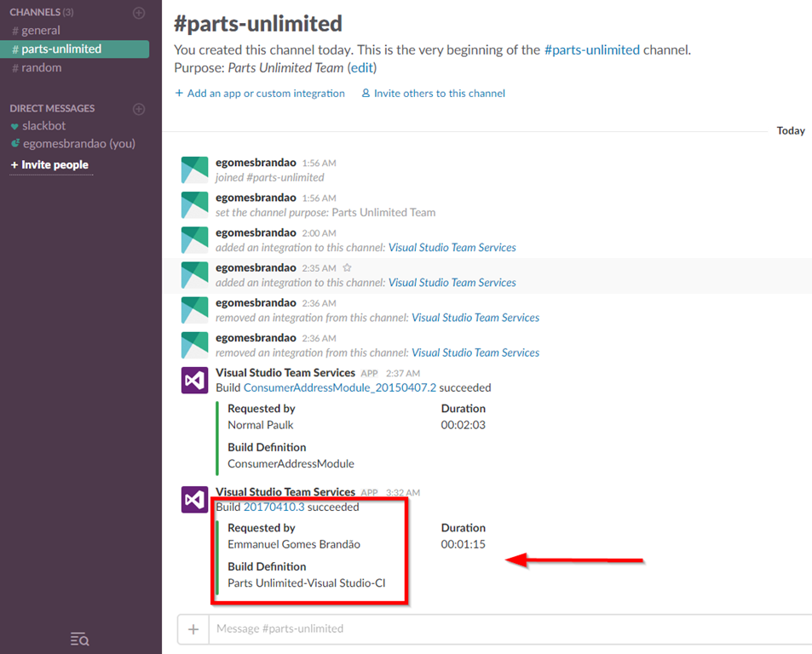This screenshot has height=654, width=812.
Task: Click the 00:01:15 duration value
Action: [x=464, y=544]
